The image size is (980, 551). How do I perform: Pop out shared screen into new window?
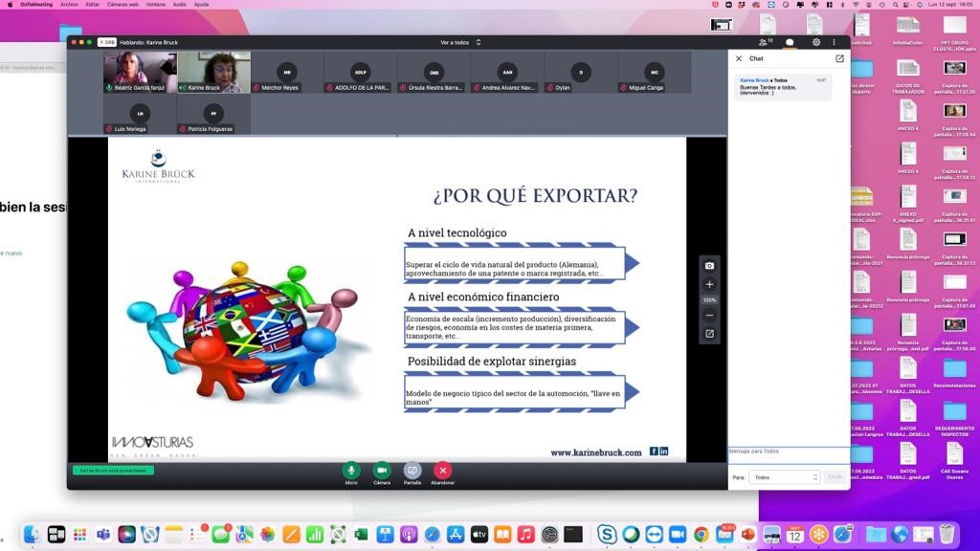click(709, 334)
